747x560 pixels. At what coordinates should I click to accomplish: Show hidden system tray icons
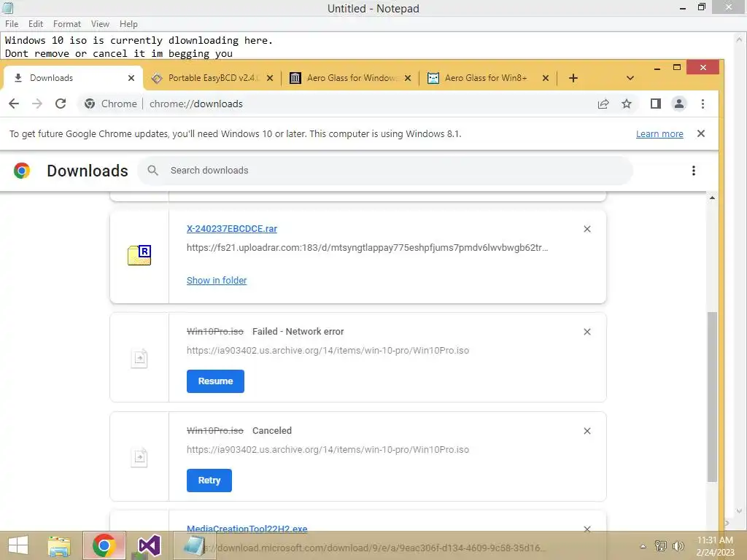pyautogui.click(x=643, y=546)
